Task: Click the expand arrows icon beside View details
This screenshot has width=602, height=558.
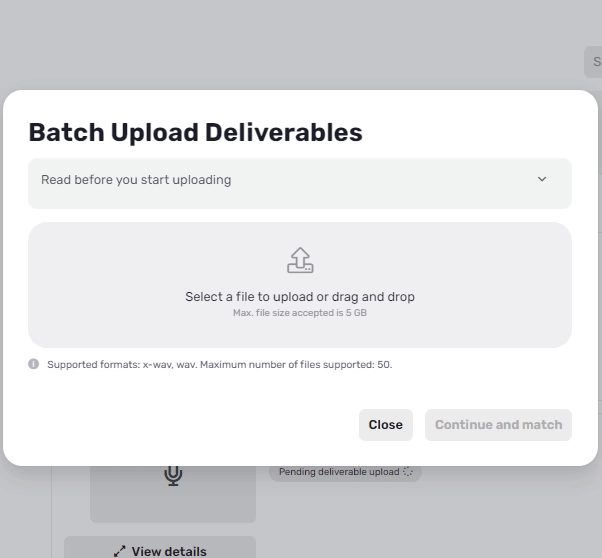Action: (120, 551)
